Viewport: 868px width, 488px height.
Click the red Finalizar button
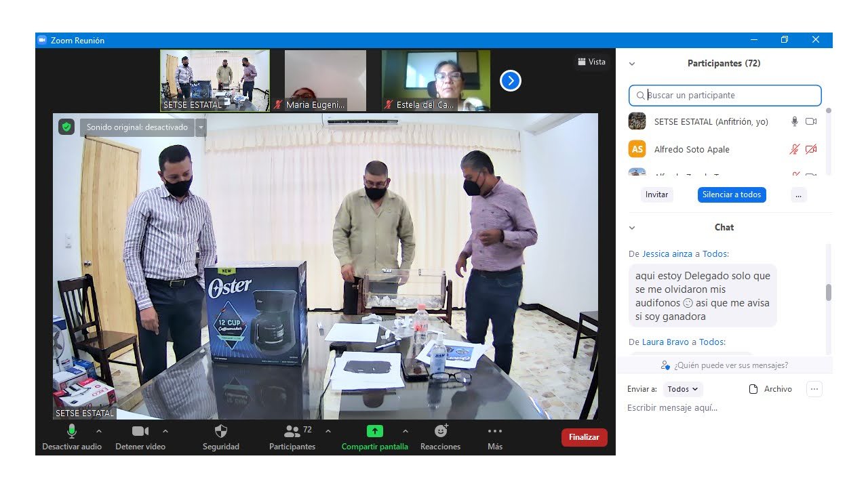coord(584,437)
